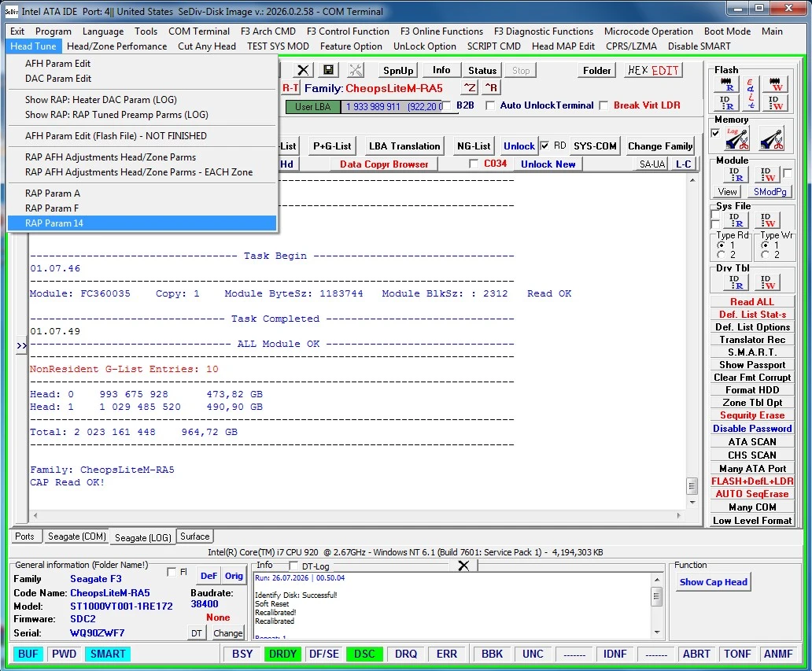Click the Module ID write icon
Screen dimensions: 812x671
(x=767, y=175)
